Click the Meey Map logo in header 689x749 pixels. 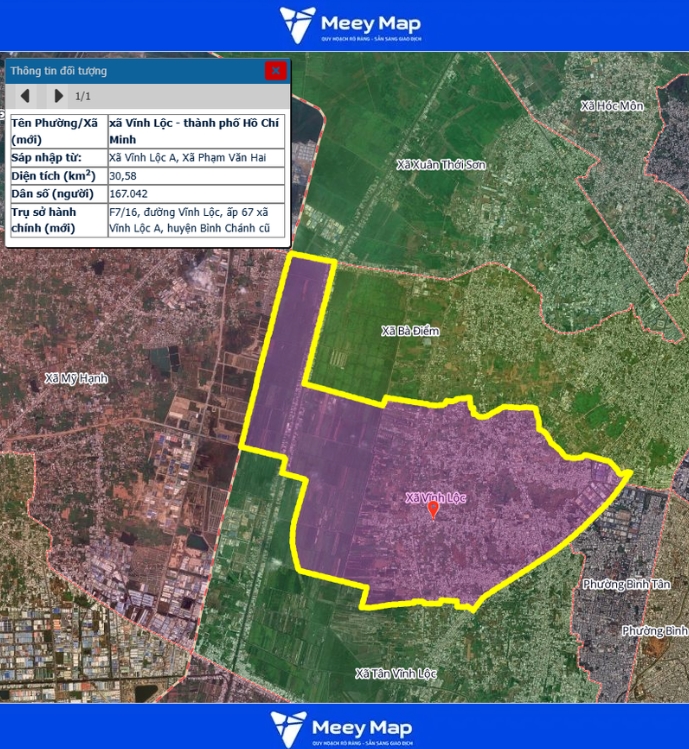(x=350, y=25)
